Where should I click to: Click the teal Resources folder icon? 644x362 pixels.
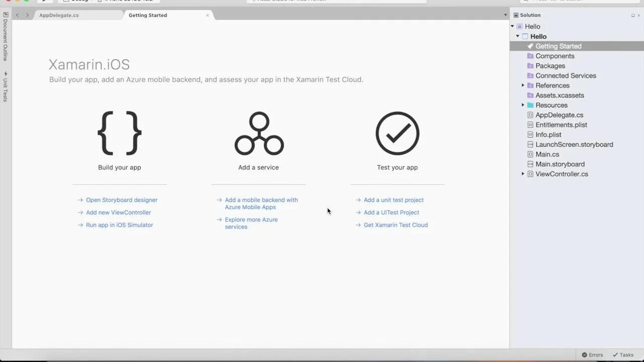530,105
